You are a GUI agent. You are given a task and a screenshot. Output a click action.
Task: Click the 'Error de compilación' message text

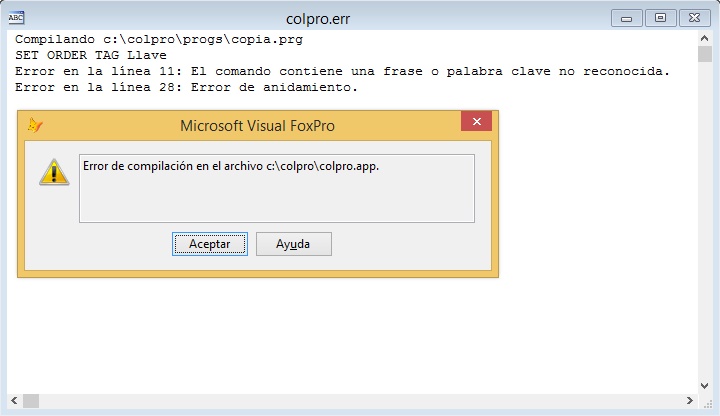click(231, 166)
